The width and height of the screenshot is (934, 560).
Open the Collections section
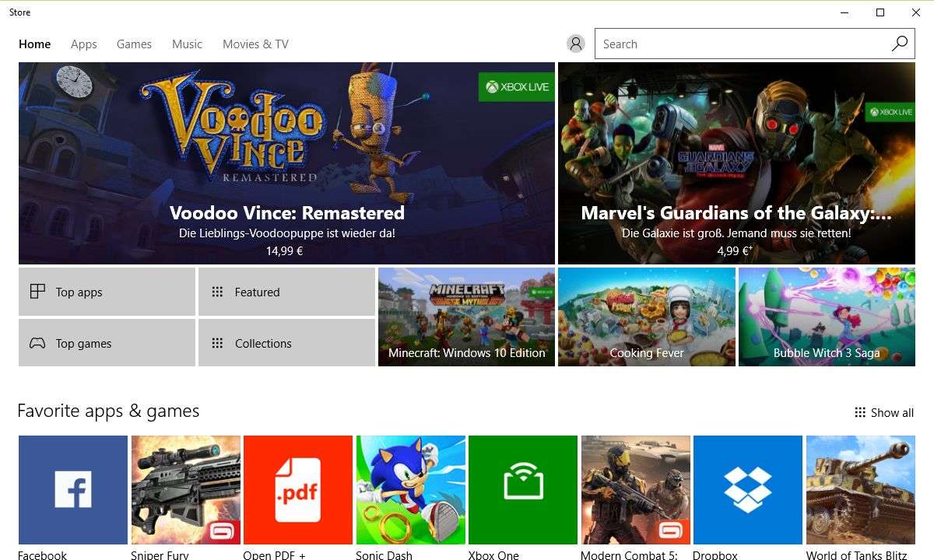286,343
